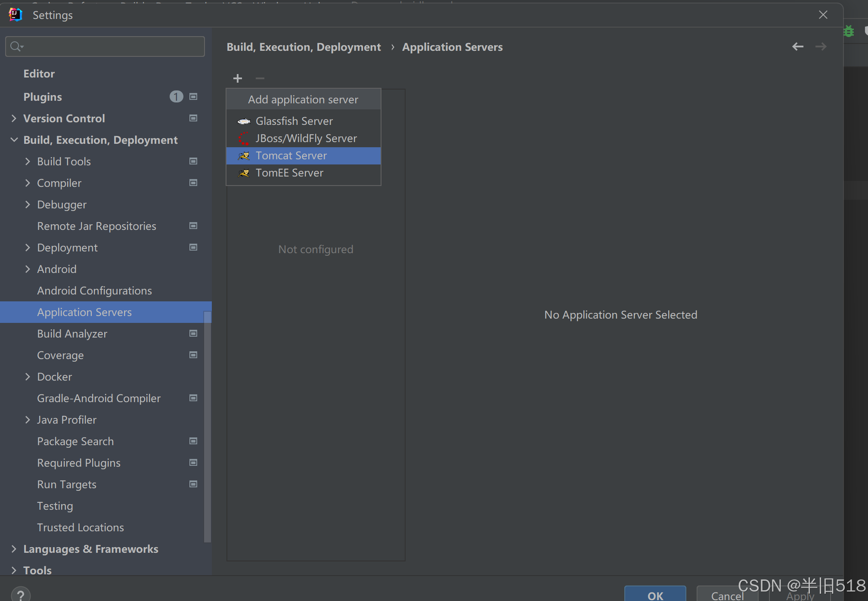Click the Build, Execution, Deployment breadcrumb
Screen dimensions: 868x601
(304, 47)
